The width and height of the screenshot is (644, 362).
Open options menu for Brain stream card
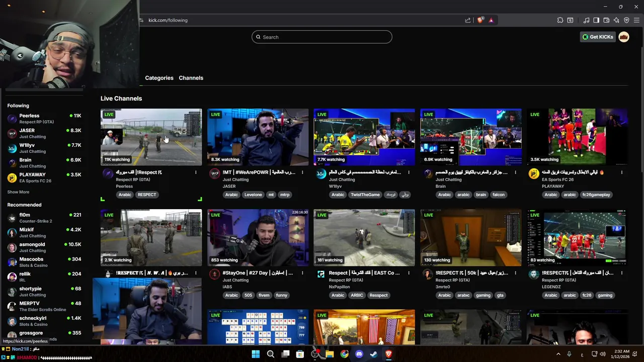tap(515, 172)
